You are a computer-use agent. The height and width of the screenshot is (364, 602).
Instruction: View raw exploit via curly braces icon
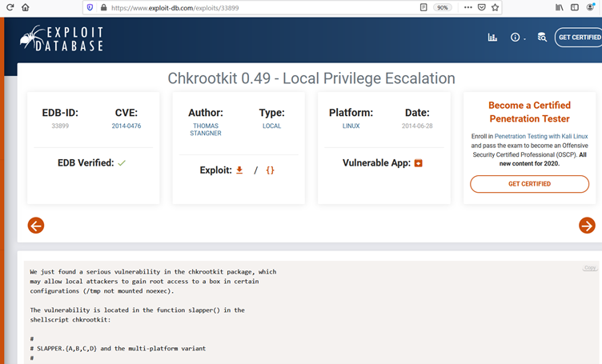click(x=270, y=170)
